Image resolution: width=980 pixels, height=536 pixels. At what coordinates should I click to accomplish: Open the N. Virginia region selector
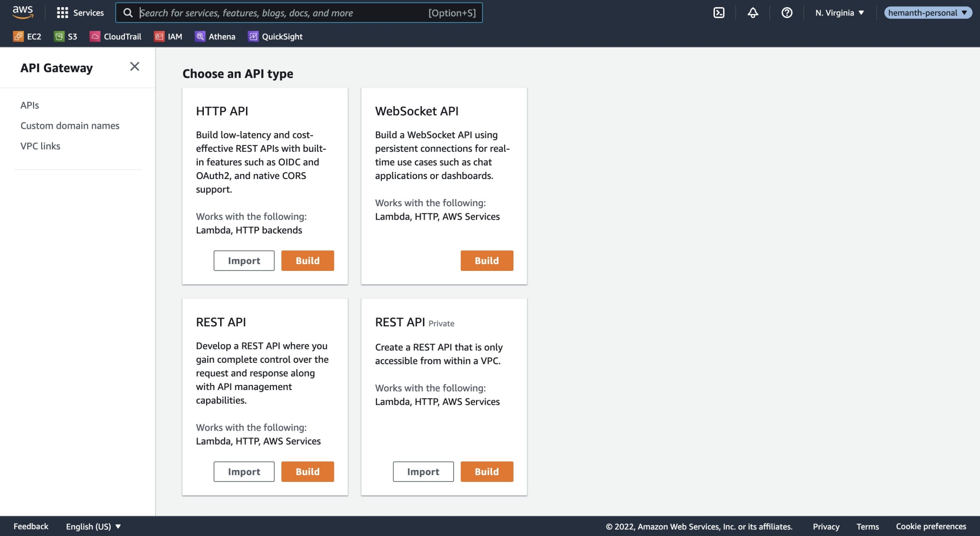pos(838,13)
